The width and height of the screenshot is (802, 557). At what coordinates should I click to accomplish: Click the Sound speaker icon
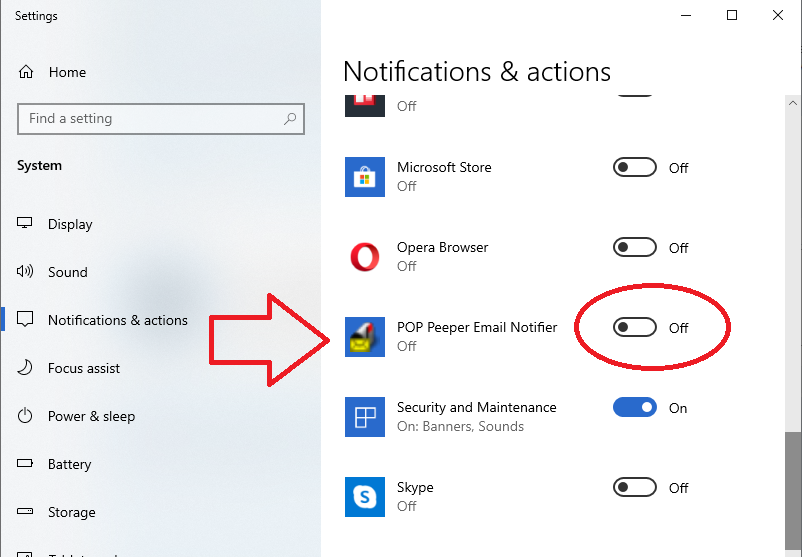pos(25,271)
